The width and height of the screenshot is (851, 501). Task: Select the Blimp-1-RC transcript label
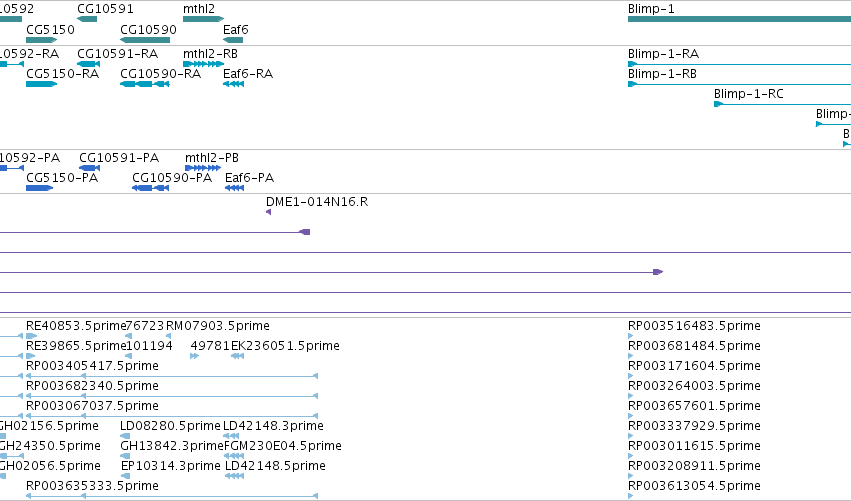[x=748, y=94]
